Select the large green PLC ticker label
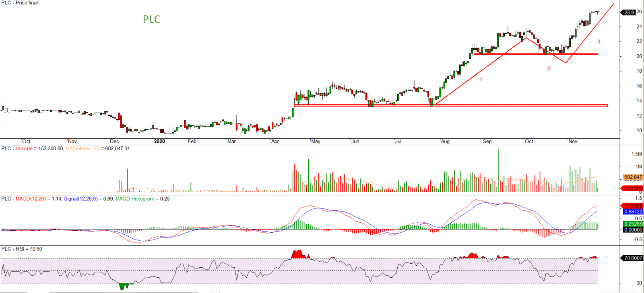 (x=152, y=19)
